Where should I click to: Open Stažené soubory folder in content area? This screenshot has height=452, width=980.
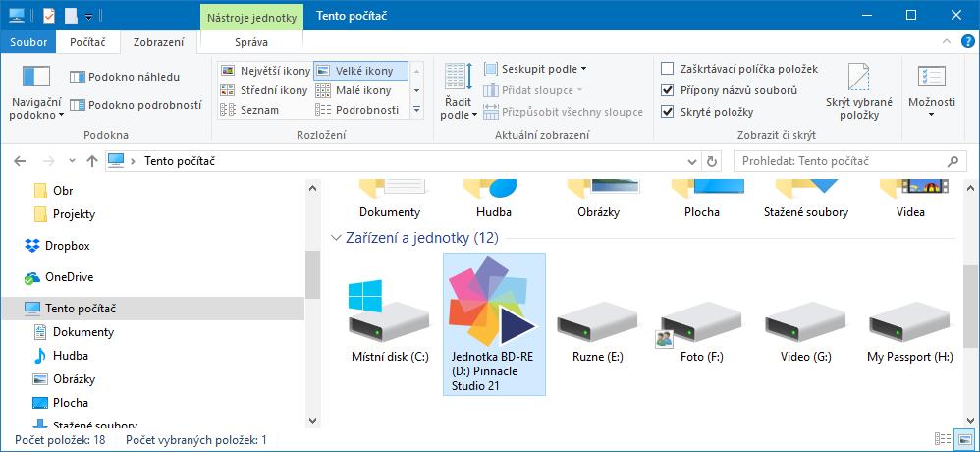(806, 200)
